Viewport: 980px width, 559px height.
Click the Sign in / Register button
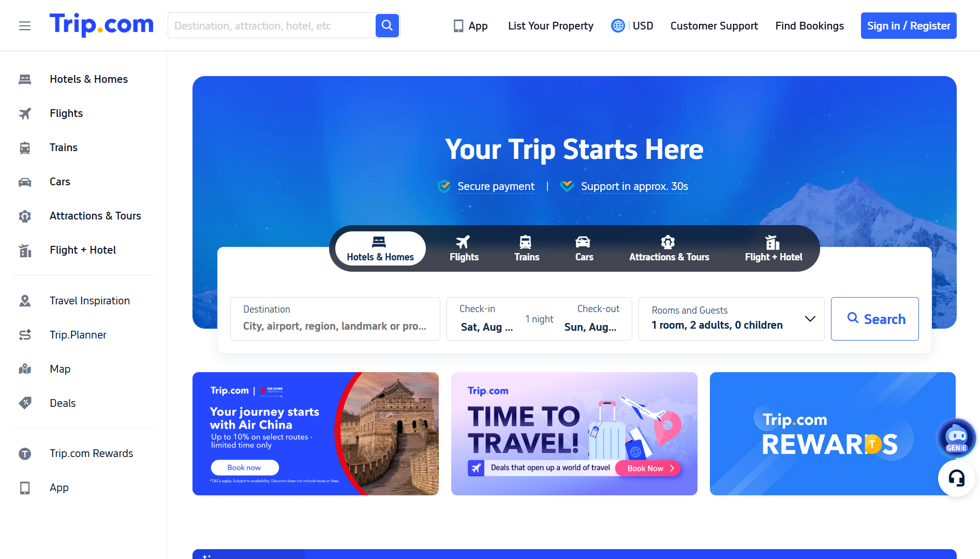click(x=908, y=26)
